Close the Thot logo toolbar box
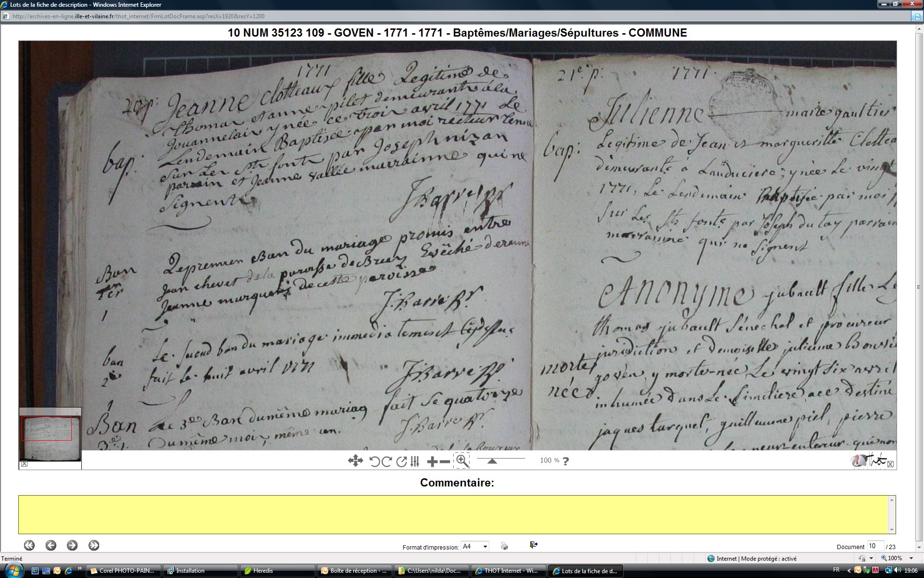Viewport: 924px width, 578px height. pyautogui.click(x=890, y=464)
